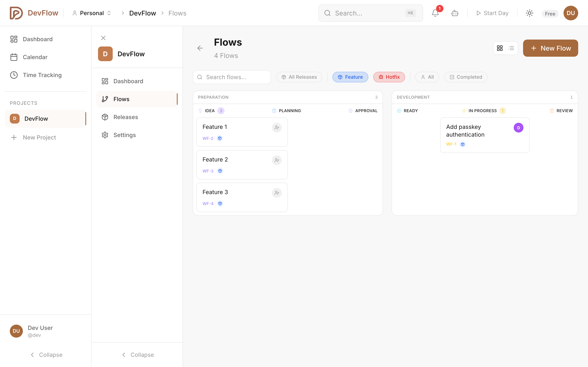588x367 pixels.
Task: Open the DU user avatar menu
Action: pyautogui.click(x=571, y=13)
